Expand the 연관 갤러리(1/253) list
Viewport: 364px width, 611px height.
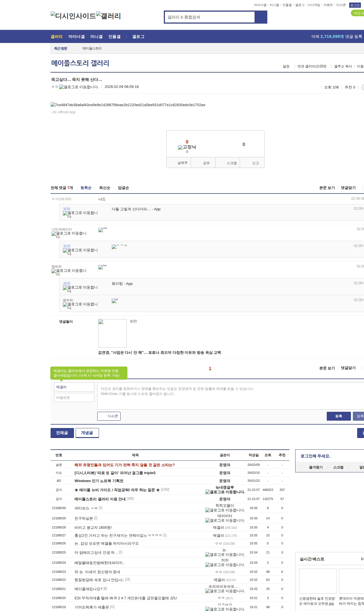click(312, 66)
